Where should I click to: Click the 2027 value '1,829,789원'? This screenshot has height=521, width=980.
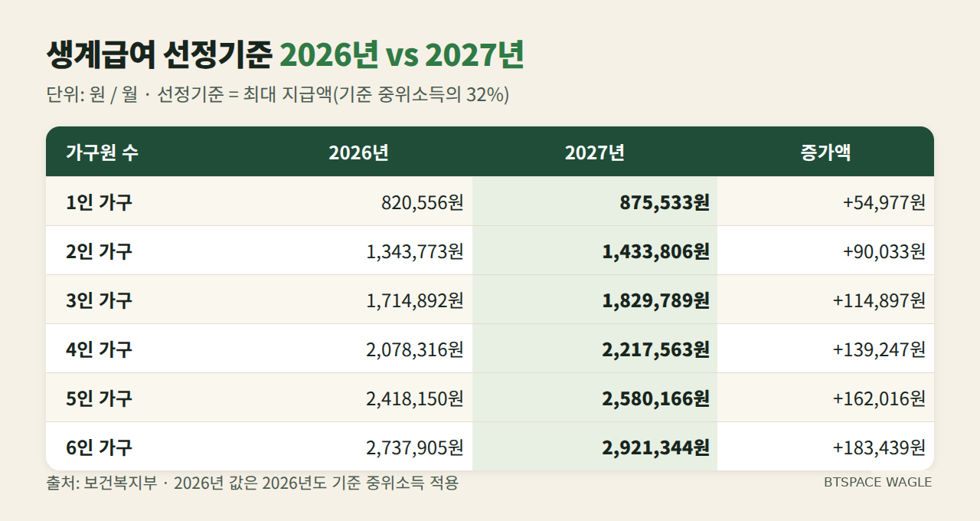(x=656, y=300)
